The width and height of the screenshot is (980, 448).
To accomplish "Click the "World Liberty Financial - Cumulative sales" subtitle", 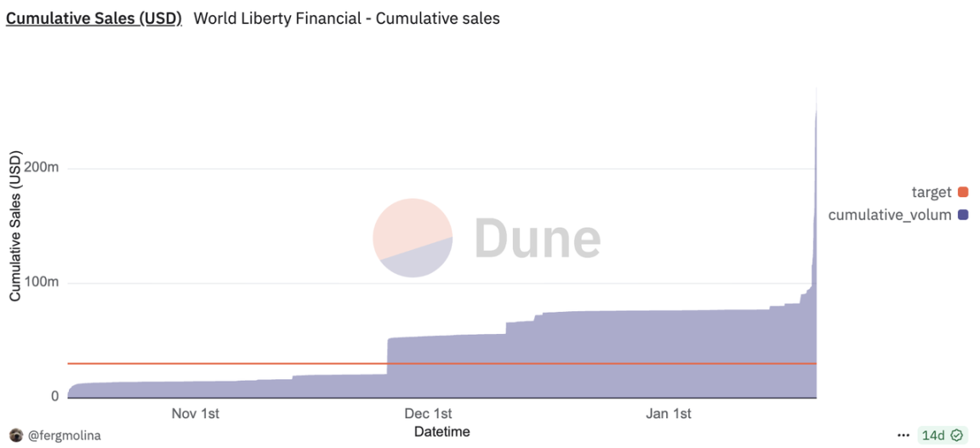I will (x=346, y=18).
